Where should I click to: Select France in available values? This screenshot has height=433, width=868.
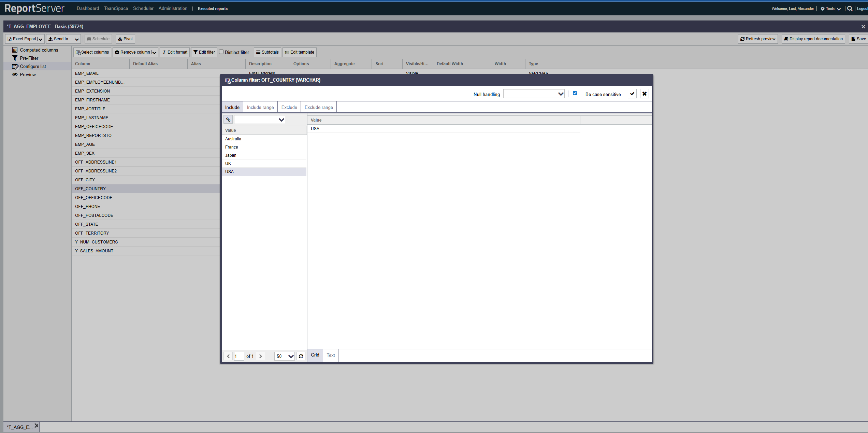click(x=232, y=147)
